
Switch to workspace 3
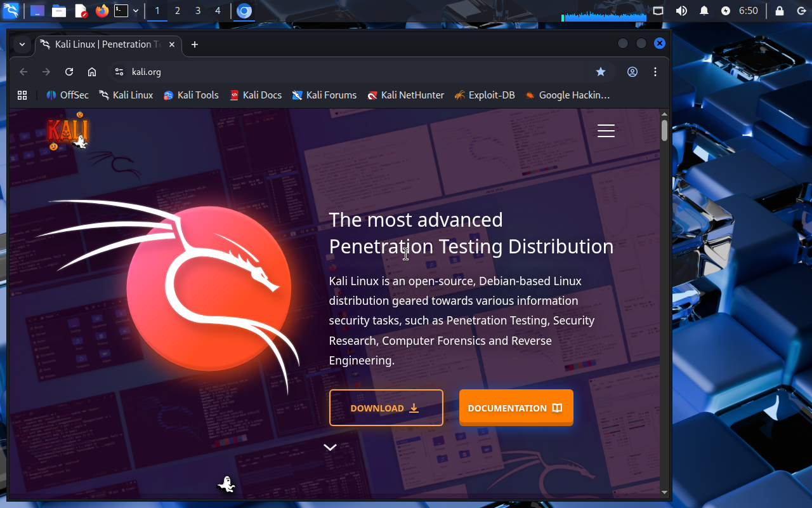point(198,11)
